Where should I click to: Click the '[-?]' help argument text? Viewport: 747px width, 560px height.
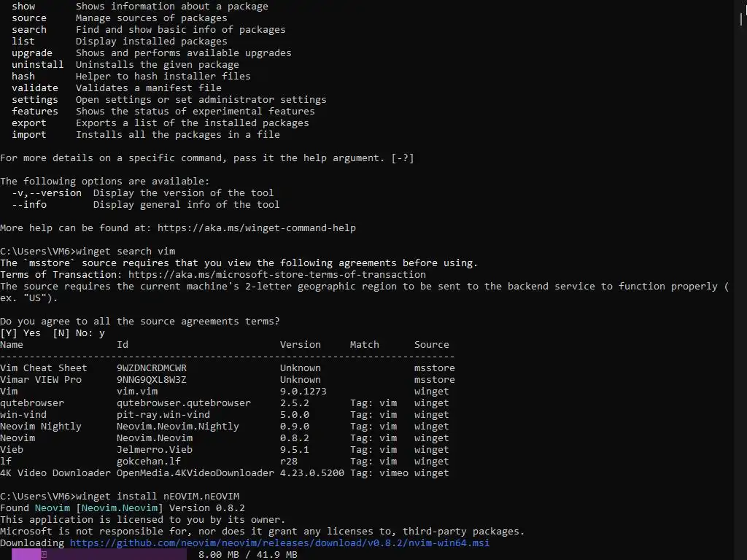[x=403, y=158]
